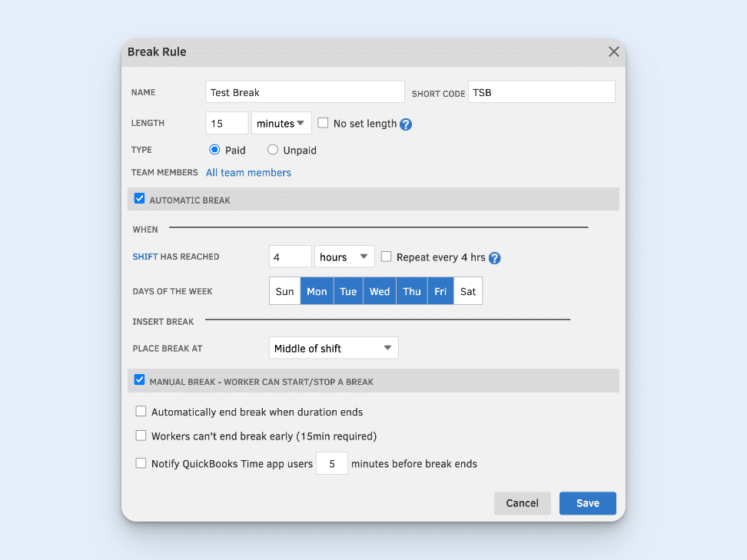The width and height of the screenshot is (747, 560).
Task: Disable the Manual Break option
Action: tap(139, 379)
